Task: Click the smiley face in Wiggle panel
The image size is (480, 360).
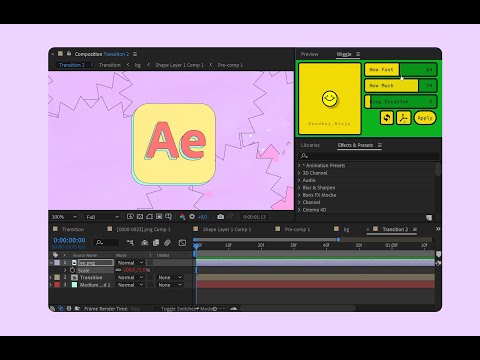Action: pyautogui.click(x=330, y=99)
